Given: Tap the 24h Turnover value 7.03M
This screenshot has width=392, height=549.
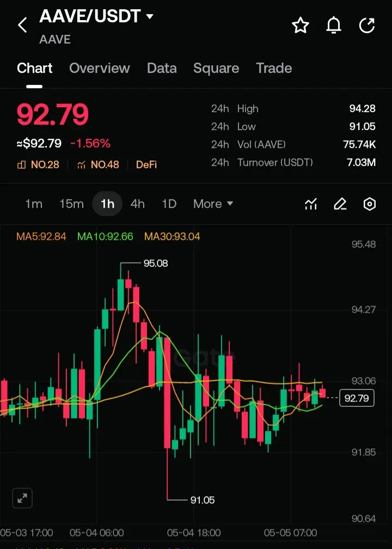Looking at the screenshot, I should click(361, 162).
